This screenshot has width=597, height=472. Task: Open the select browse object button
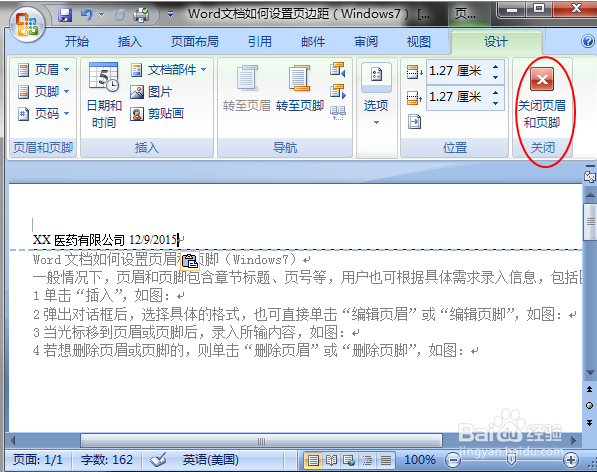click(x=589, y=405)
